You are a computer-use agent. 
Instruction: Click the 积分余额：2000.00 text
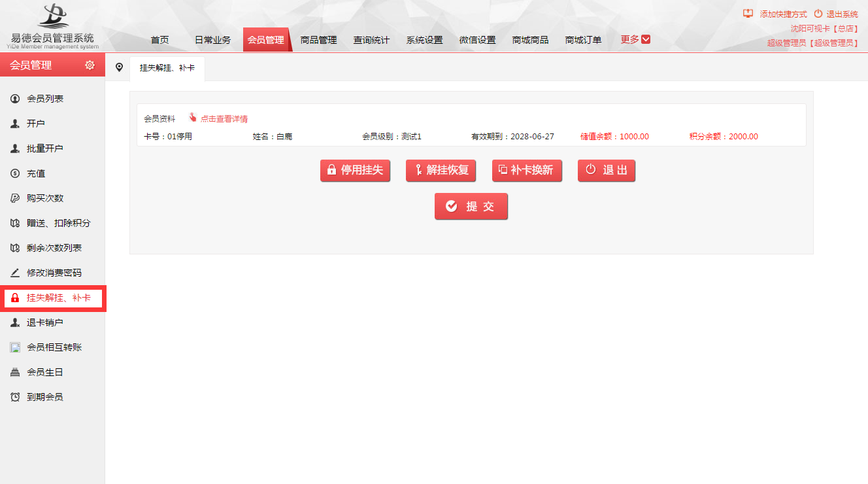point(724,137)
